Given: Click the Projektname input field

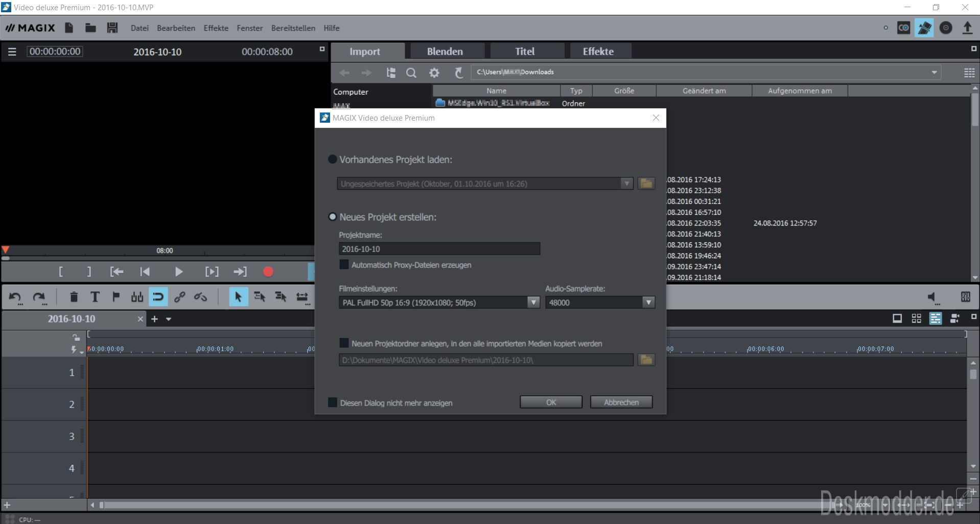Looking at the screenshot, I should point(439,249).
